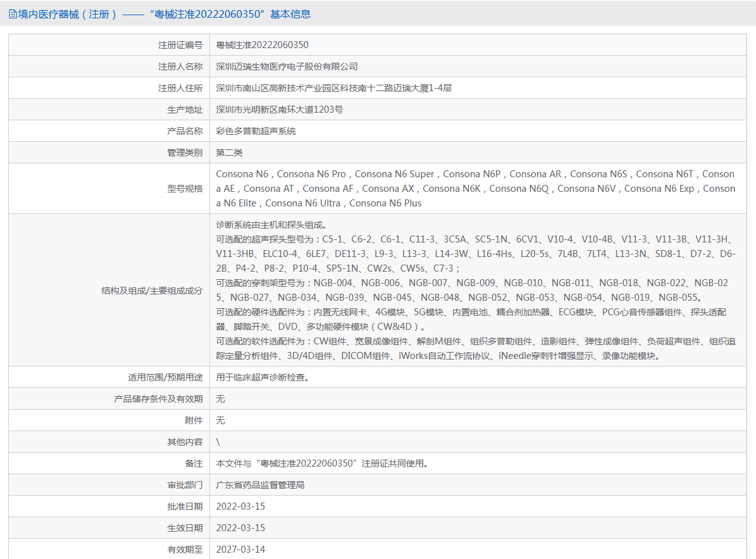This screenshot has height=559, width=756.
Task: Click the registrant address value in 注册人住所 row
Action: 333,88
